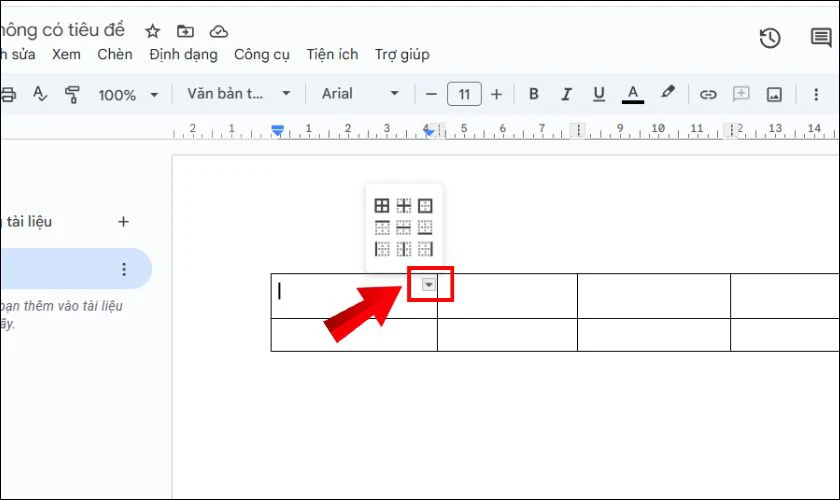This screenshot has height=500, width=840.
Task: Open Công cụ menu
Action: 261,55
